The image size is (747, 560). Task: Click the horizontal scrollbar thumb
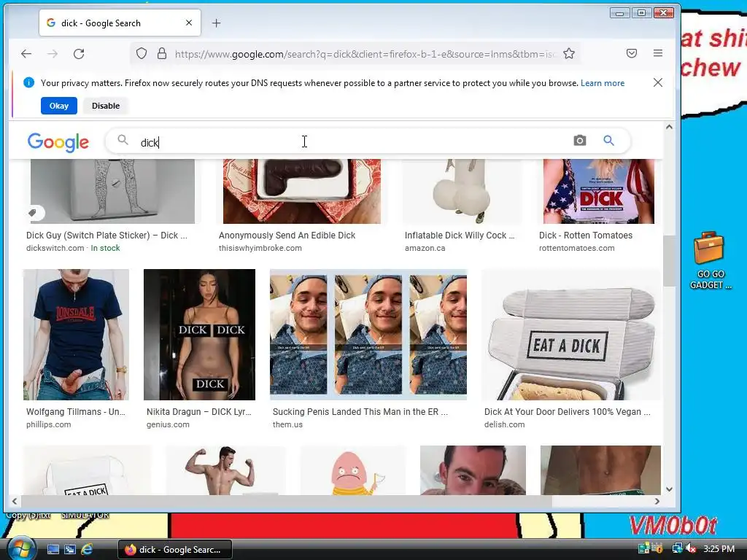click(287, 501)
